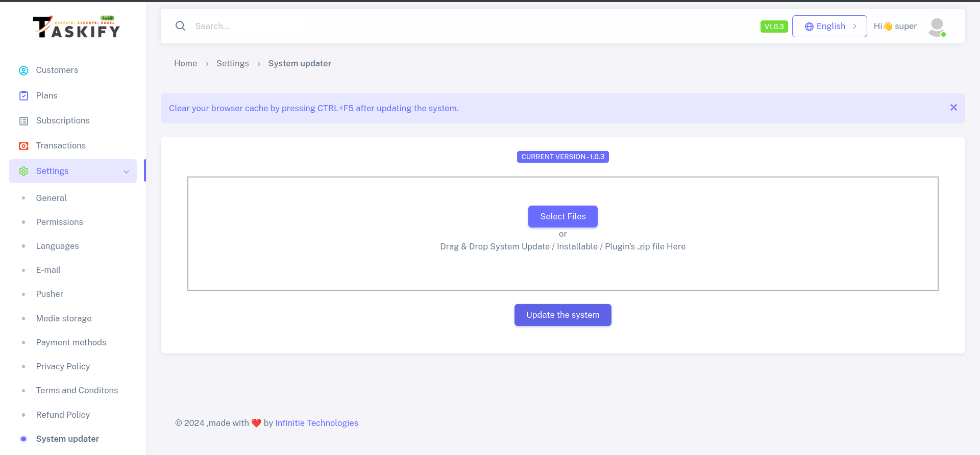Image resolution: width=980 pixels, height=455 pixels.
Task: Click the Home breadcrumb link
Action: point(185,63)
